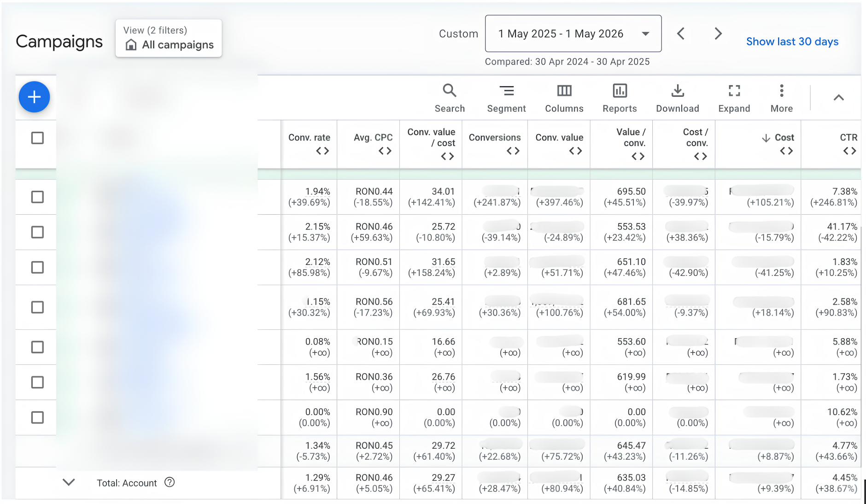Screen dimensions: 866x504
Task: Sort by Cost column header
Action: [x=784, y=137]
